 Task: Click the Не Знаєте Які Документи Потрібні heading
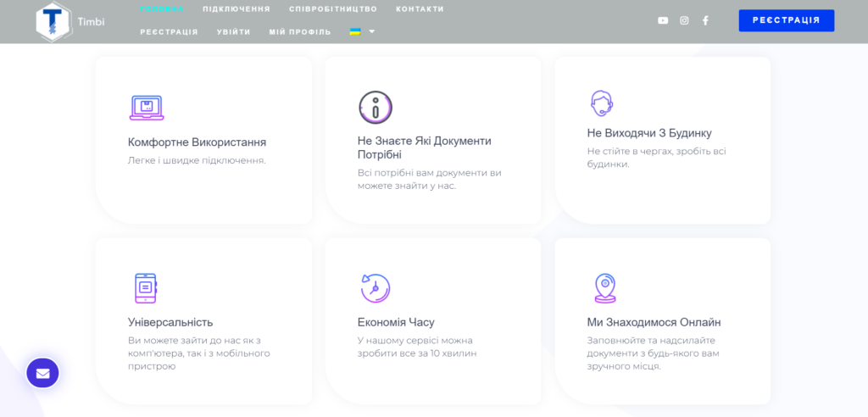click(425, 147)
